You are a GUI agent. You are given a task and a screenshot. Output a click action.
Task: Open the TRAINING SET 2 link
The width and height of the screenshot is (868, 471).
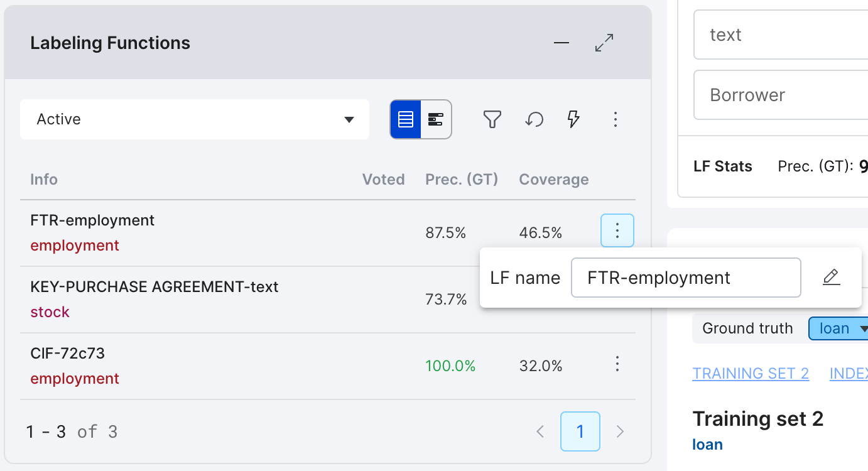click(751, 374)
